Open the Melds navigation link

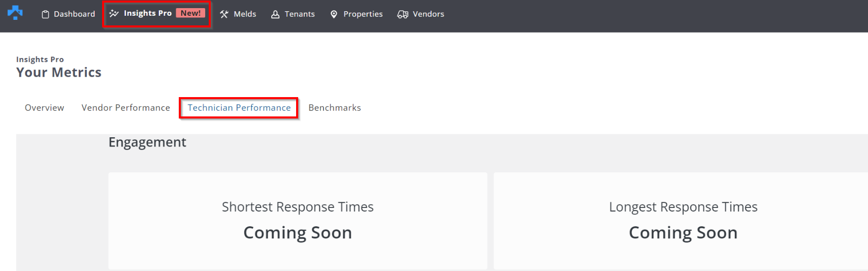point(245,14)
